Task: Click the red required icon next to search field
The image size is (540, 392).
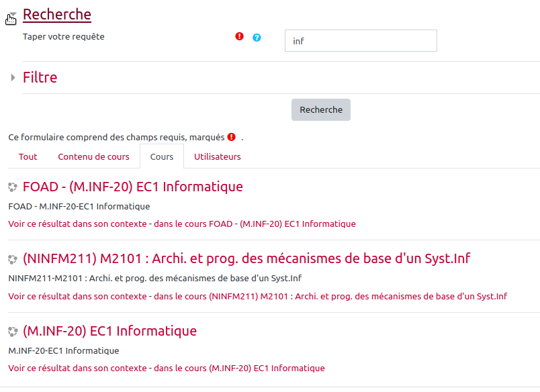Action: [x=239, y=37]
